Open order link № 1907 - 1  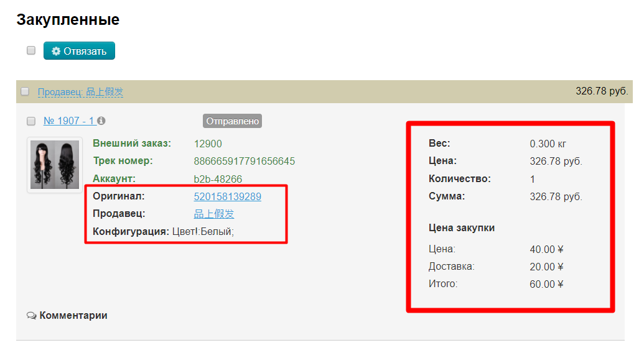68,121
